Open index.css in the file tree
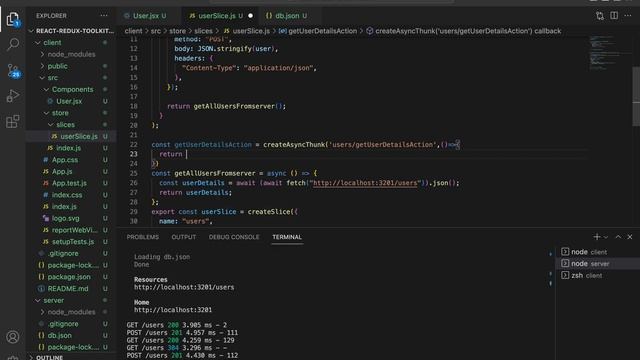Image resolution: width=640 pixels, height=360 pixels. click(67, 195)
